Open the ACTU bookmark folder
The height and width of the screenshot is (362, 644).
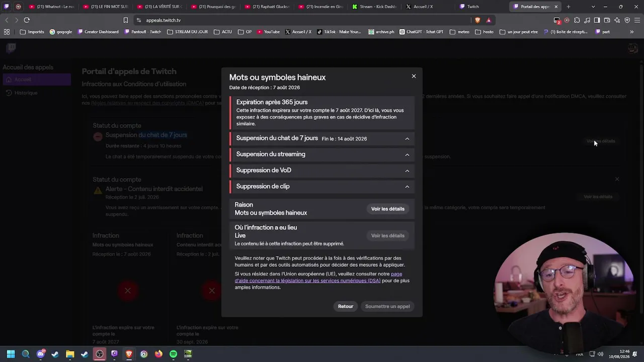point(223,32)
